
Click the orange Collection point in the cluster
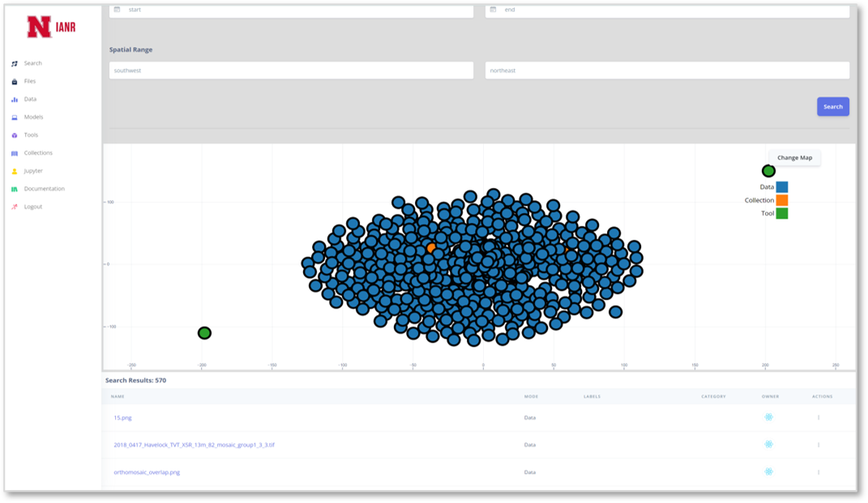click(430, 248)
